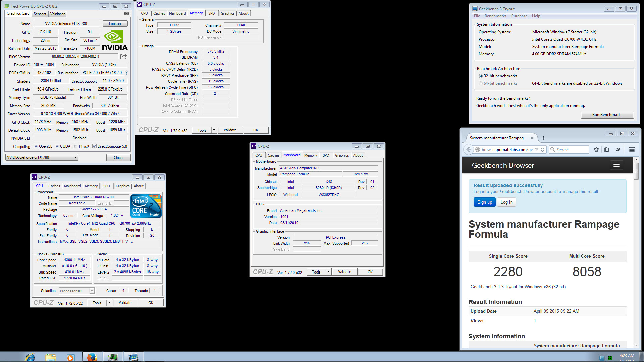Image resolution: width=644 pixels, height=362 pixels.
Task: Switch to GPU-Z taskbar icon
Action: tap(113, 357)
